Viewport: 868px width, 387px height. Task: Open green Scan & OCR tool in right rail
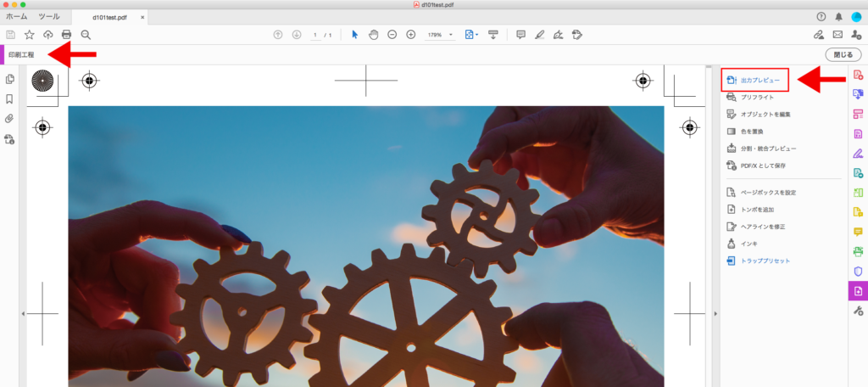coord(858,252)
